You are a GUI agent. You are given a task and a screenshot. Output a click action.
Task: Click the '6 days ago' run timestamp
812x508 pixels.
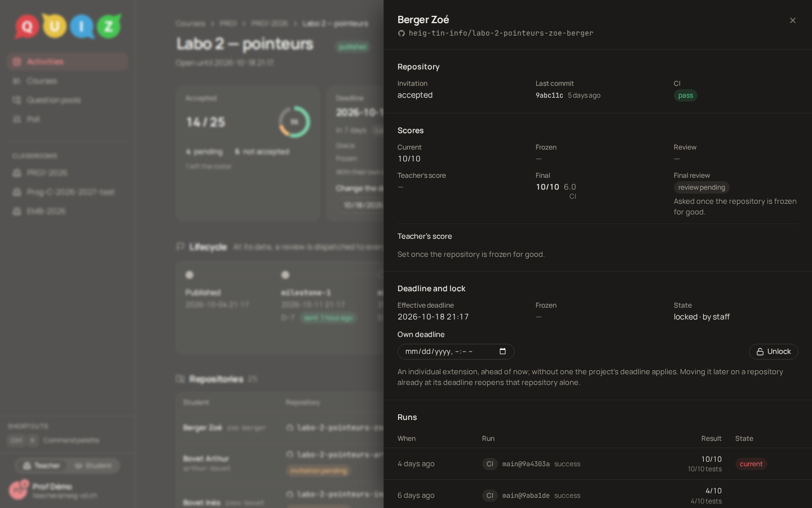(416, 496)
